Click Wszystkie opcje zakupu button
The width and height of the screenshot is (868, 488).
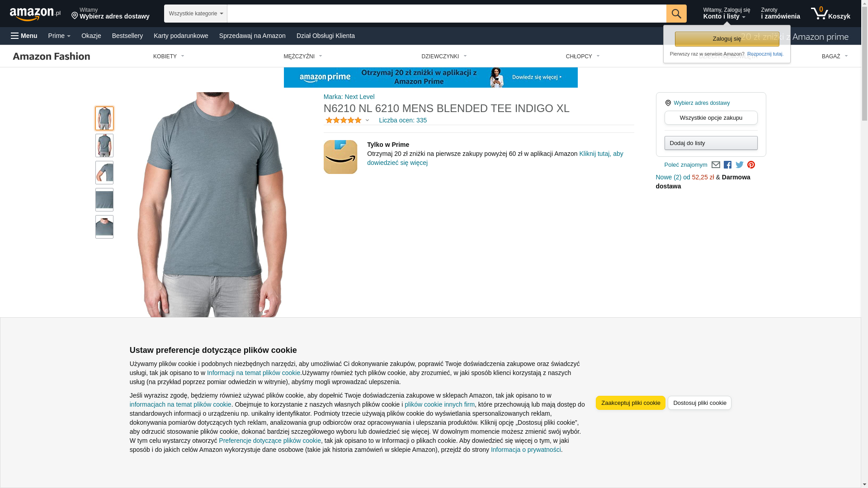(x=711, y=118)
